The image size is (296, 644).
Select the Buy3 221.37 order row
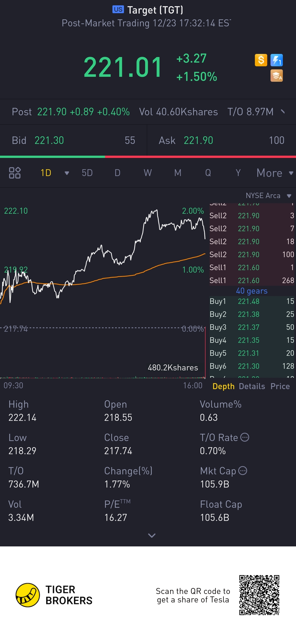click(x=252, y=327)
